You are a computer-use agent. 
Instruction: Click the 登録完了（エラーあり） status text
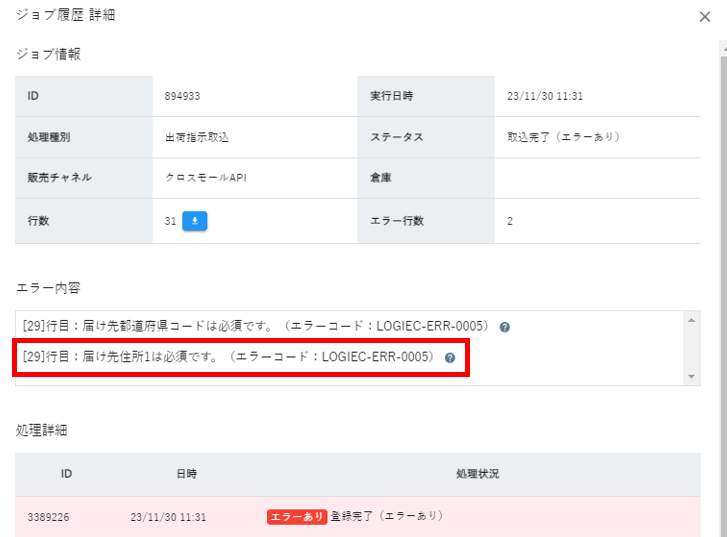387,517
